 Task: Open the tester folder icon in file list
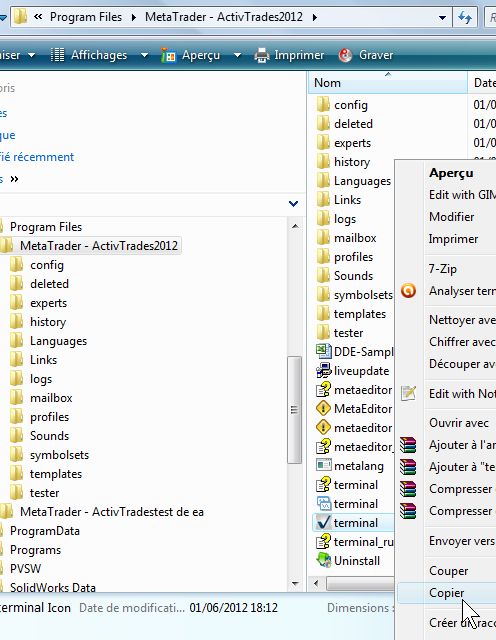(323, 333)
